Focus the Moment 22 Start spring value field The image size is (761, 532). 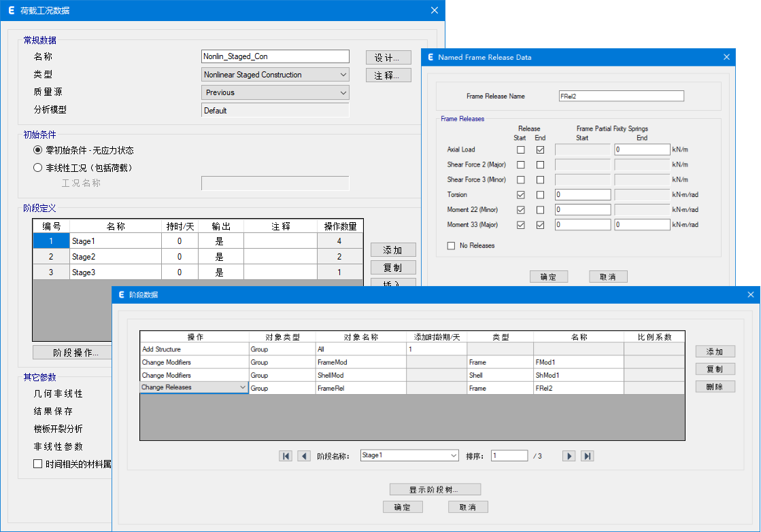pos(583,209)
